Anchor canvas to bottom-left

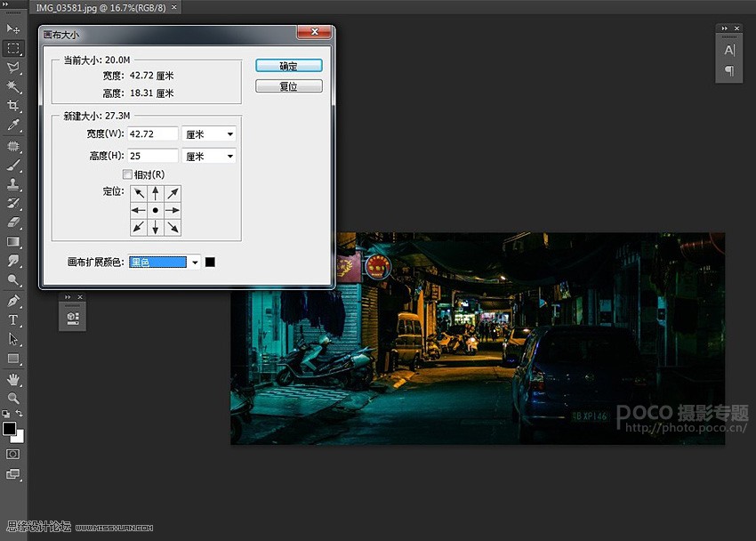pyautogui.click(x=139, y=227)
